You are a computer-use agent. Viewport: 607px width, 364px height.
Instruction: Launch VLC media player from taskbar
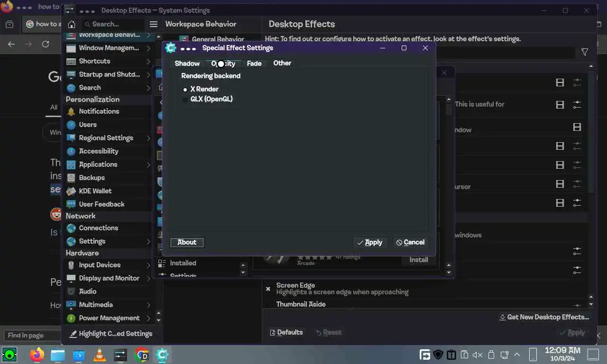100,355
